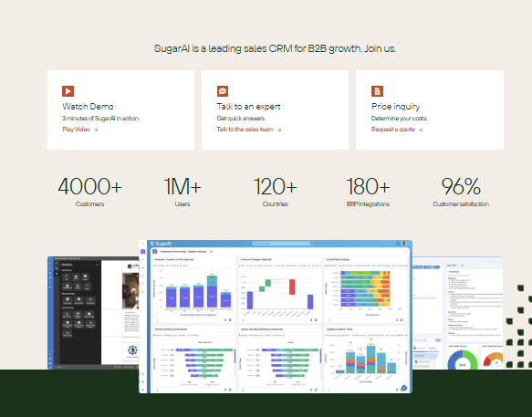The width and height of the screenshot is (532, 417).
Task: Open the dark editor screenshot on the left
Action: [93, 313]
